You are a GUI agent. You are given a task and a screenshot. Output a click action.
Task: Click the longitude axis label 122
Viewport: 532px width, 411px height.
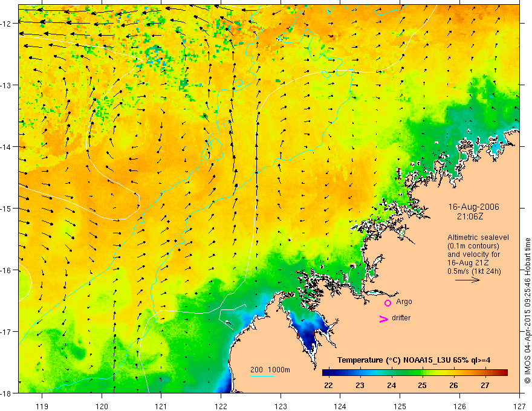221,407
